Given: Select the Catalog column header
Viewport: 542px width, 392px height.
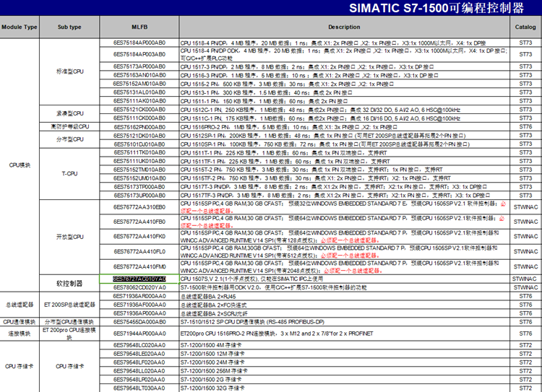Looking at the screenshot, I should click(525, 27).
